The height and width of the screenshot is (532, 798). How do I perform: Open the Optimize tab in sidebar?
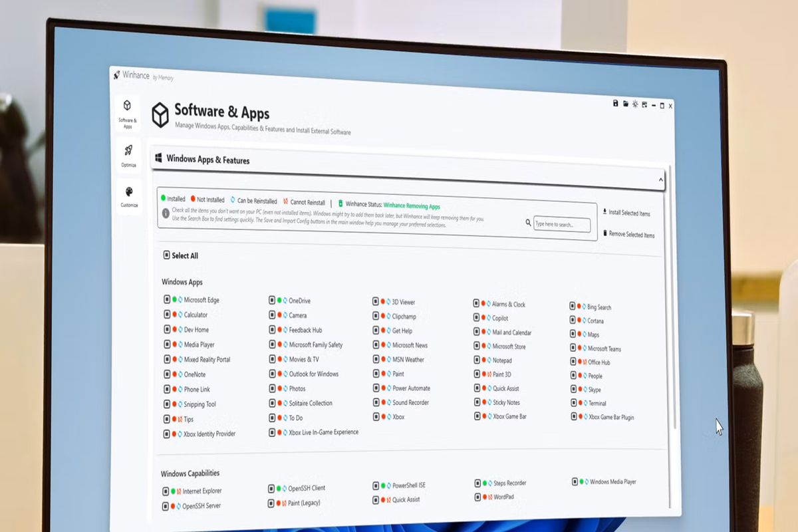pyautogui.click(x=128, y=155)
